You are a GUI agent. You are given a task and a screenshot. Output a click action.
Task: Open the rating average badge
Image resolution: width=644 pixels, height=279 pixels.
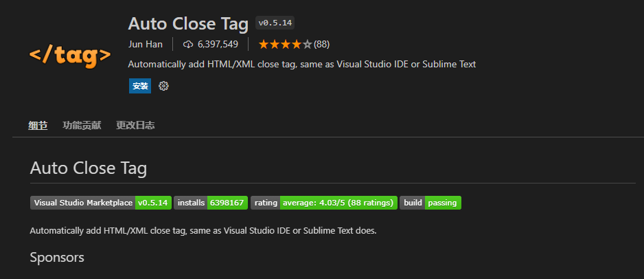[324, 203]
